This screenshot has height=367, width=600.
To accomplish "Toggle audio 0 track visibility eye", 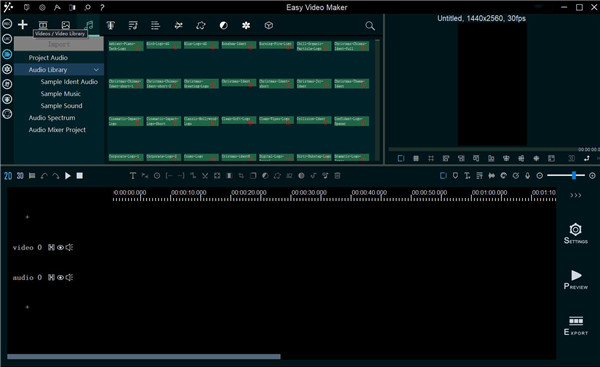I will [60, 277].
